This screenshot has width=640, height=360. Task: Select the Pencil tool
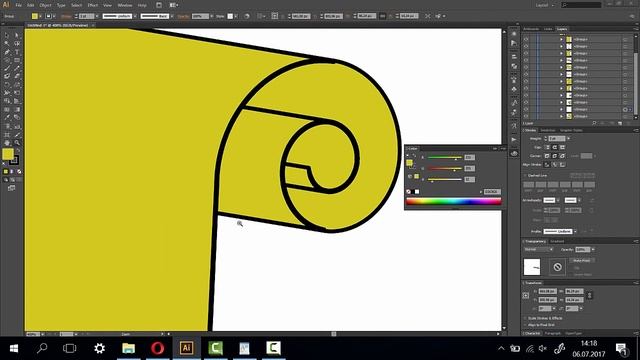pos(17,68)
